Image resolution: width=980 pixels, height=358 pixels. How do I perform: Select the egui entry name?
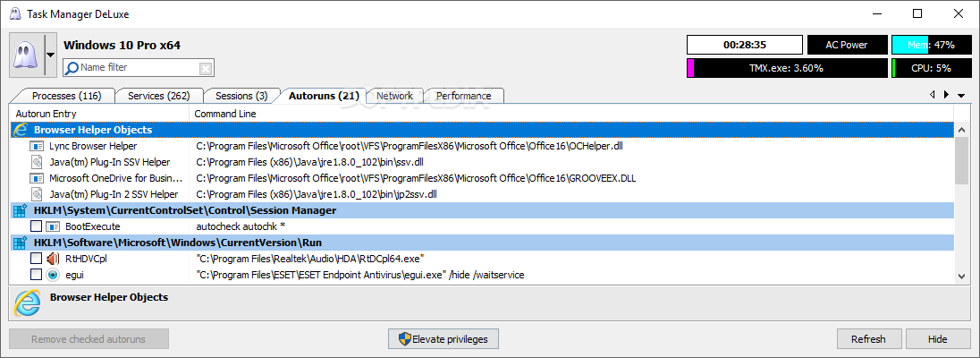73,275
